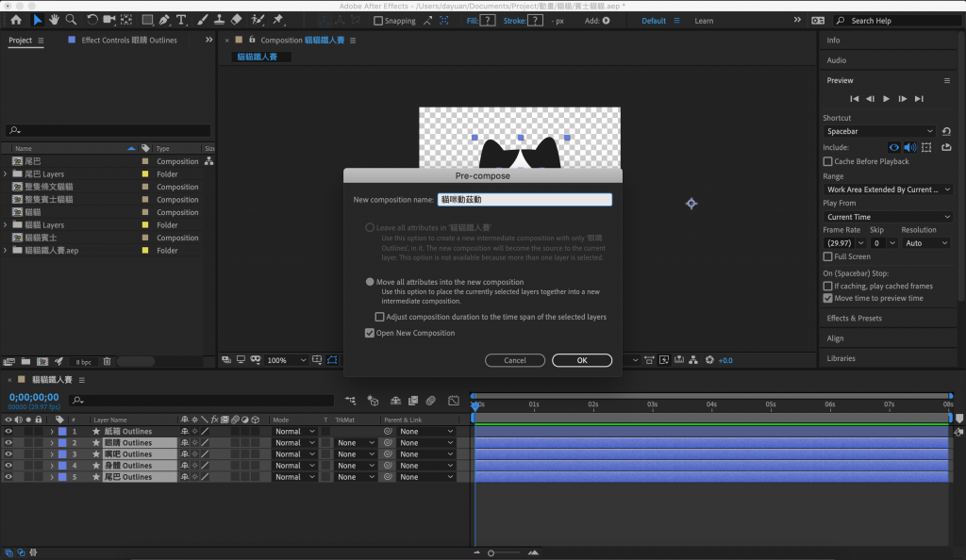Image resolution: width=966 pixels, height=560 pixels.
Task: Enable Motion Blur switch in timeline
Action: 430,401
